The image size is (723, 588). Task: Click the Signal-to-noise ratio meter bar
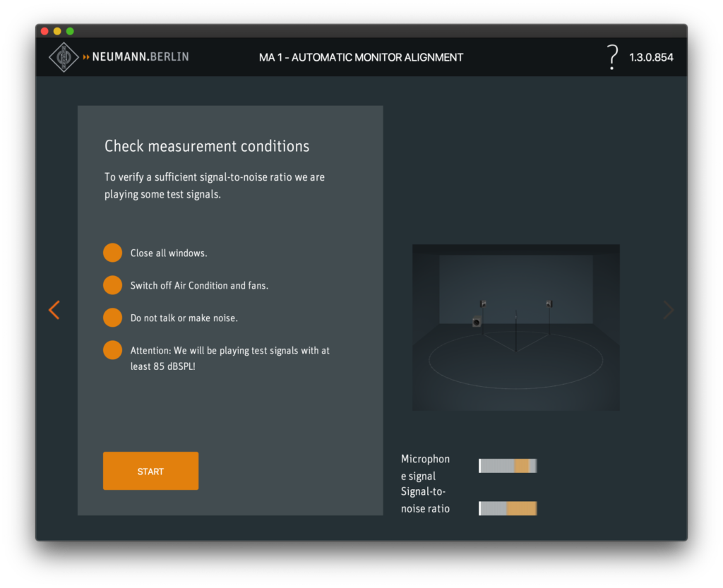click(508, 508)
